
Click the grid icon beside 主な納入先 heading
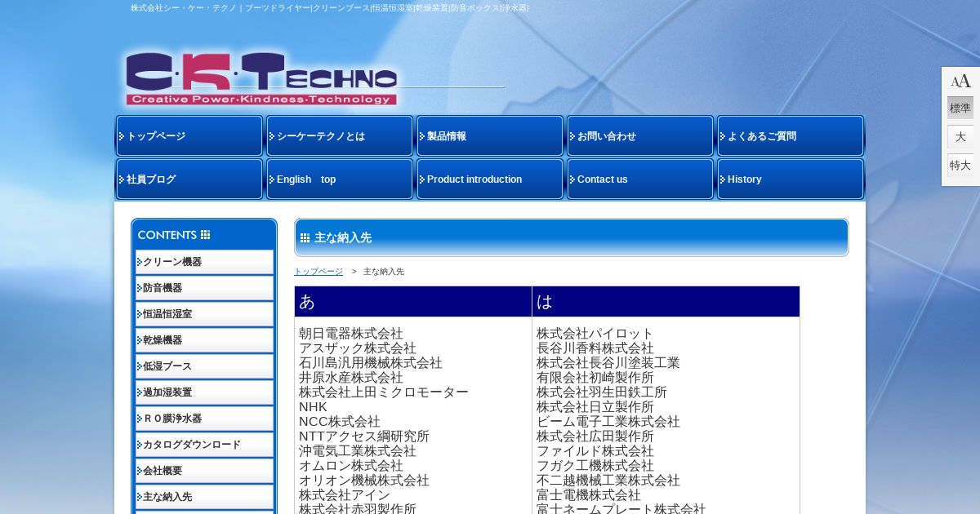click(x=305, y=238)
